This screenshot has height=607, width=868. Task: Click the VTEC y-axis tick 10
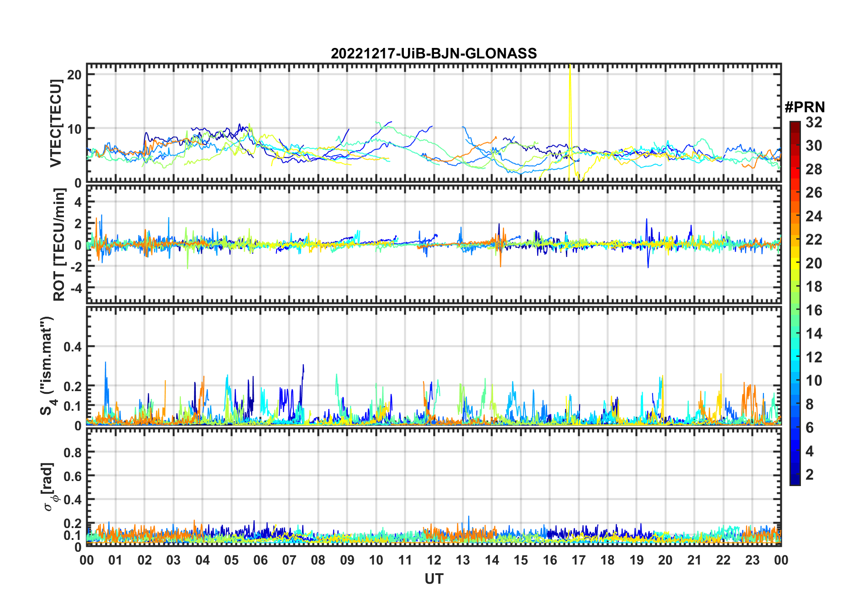pyautogui.click(x=74, y=129)
